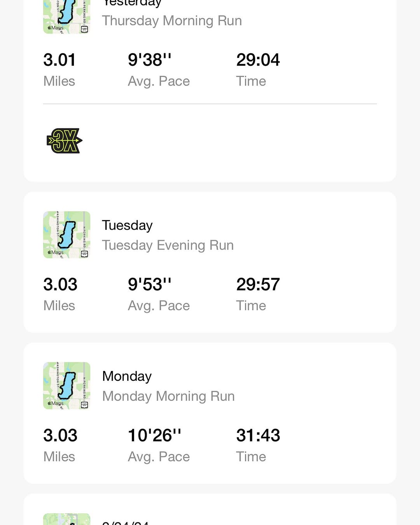Tap the Monday day heading
The width and height of the screenshot is (420, 525).
coord(127,376)
